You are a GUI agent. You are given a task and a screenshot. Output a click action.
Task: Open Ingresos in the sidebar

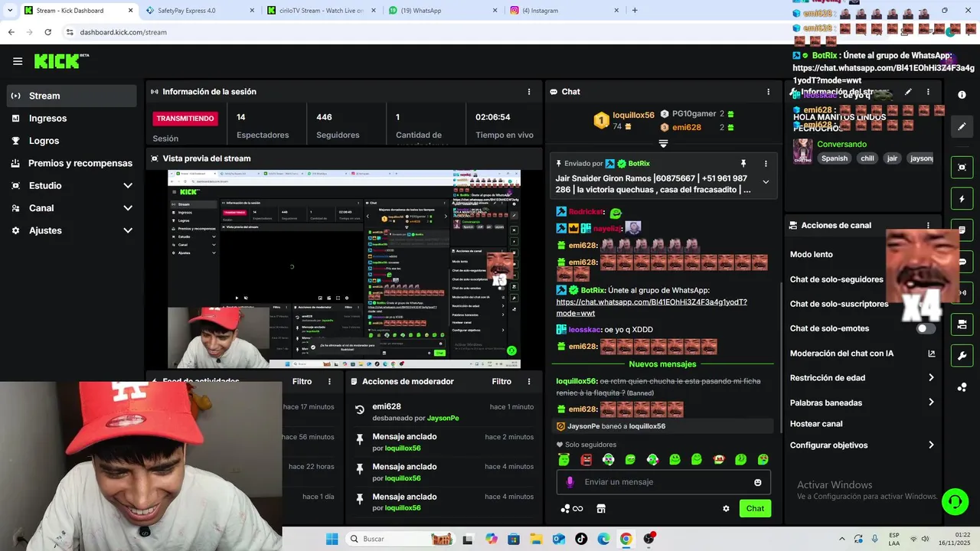tap(72, 119)
